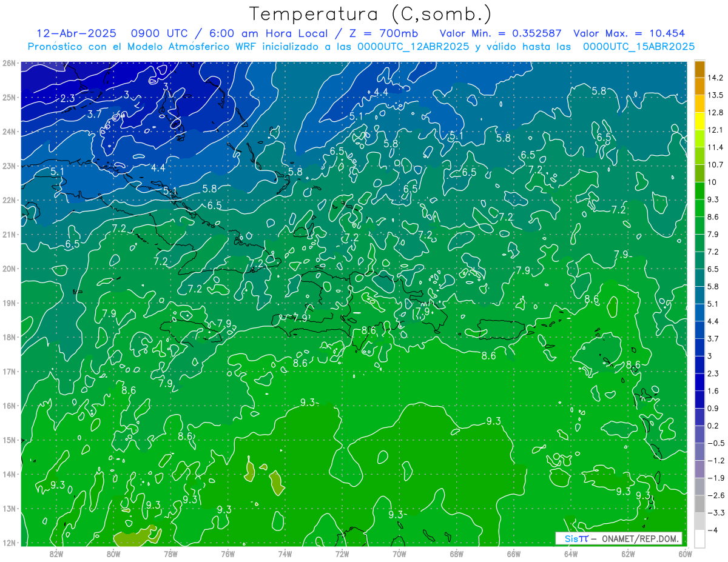
Task: Click the '64W' longitude axis label
Action: (x=571, y=553)
